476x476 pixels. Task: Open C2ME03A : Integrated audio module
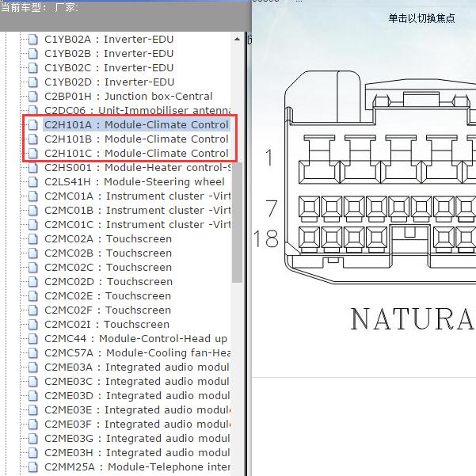click(137, 367)
